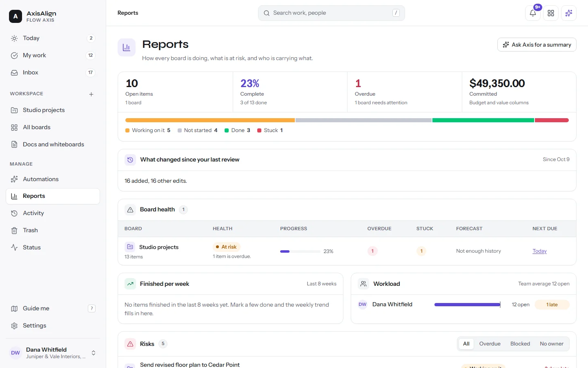The height and width of the screenshot is (368, 588).
Task: Open Docs and whiteboards
Action: (x=53, y=144)
